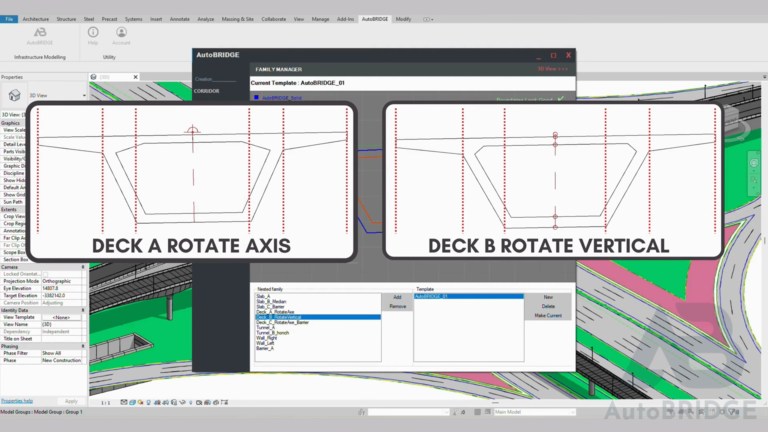768x432 pixels.
Task: Click the Target Elevation value field
Action: [63, 296]
